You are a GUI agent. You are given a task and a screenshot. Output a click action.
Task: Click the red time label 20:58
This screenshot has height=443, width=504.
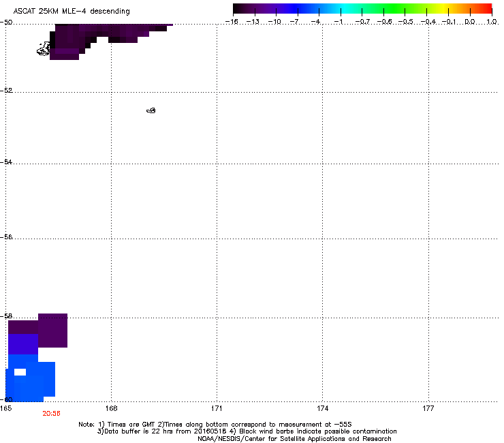tap(52, 414)
